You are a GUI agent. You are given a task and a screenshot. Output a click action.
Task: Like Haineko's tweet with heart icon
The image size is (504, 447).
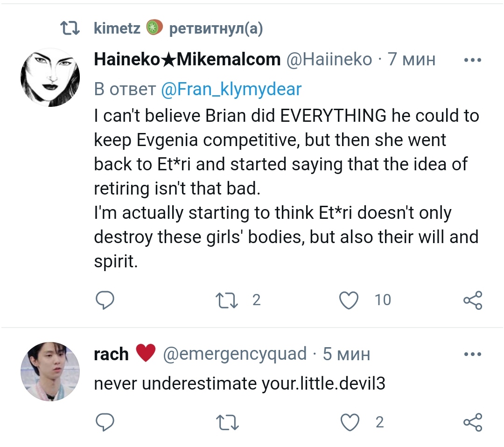349,300
